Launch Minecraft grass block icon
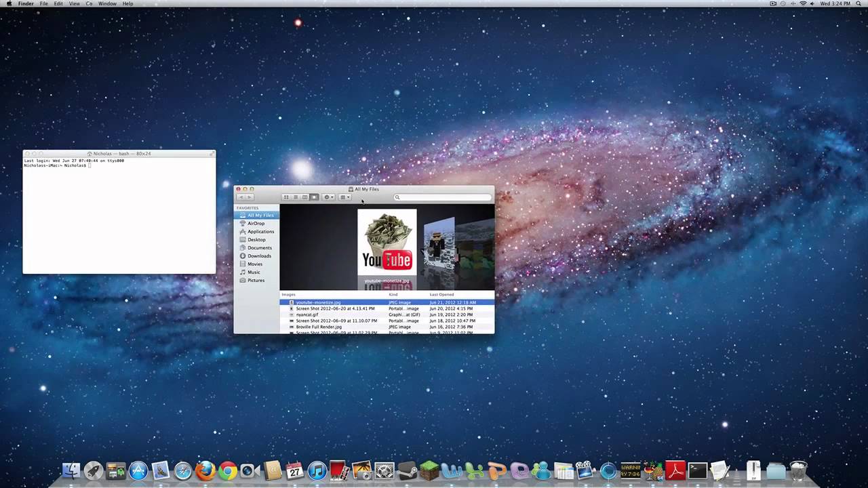Screen dimensions: 868x488 click(429, 470)
